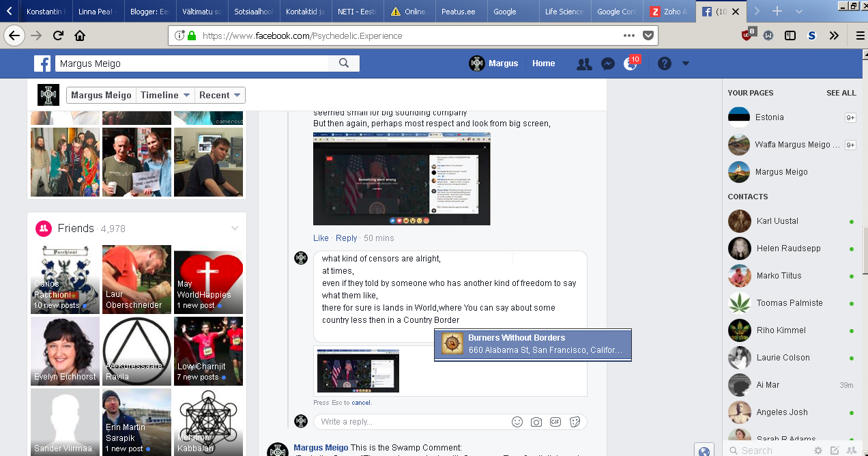Click Margus Meigo profile name button

coord(101,95)
